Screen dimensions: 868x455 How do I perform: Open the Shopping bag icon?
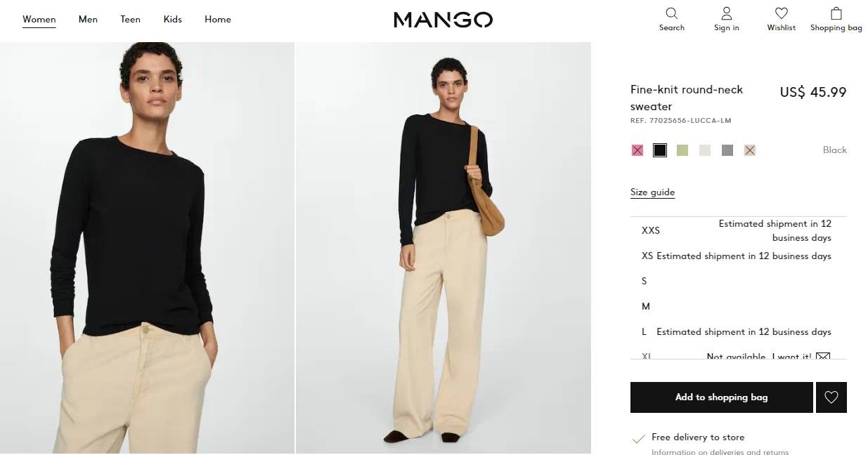tap(836, 13)
